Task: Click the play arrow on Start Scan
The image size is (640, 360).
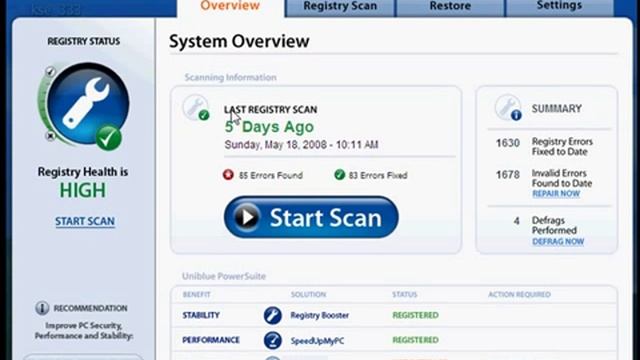Action: (x=247, y=217)
